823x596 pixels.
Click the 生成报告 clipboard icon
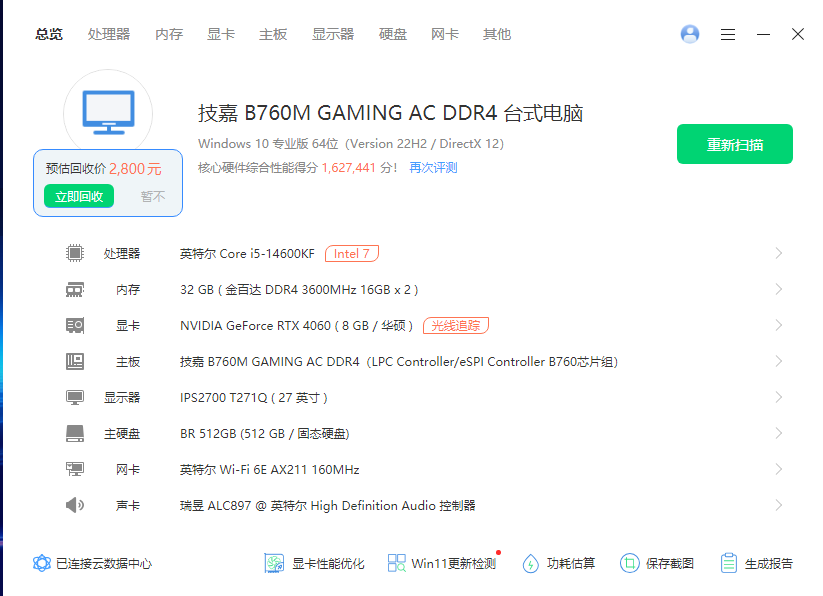coord(729,563)
